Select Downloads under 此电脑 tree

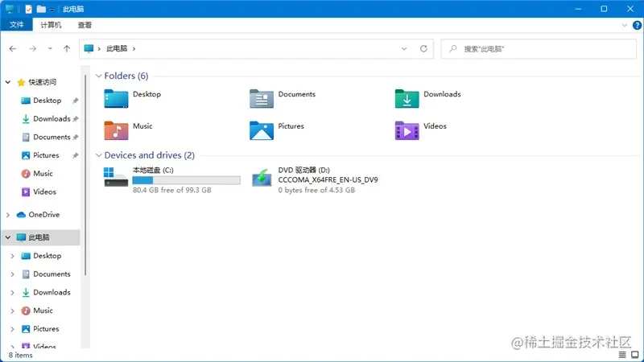click(52, 292)
